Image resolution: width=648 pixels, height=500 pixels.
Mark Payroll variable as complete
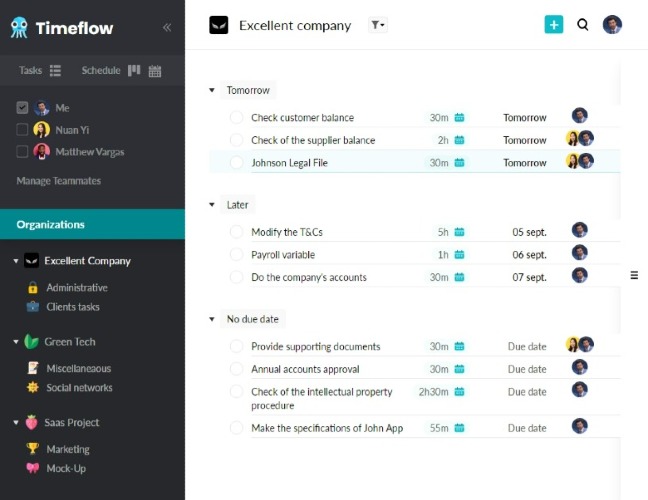pyautogui.click(x=236, y=254)
